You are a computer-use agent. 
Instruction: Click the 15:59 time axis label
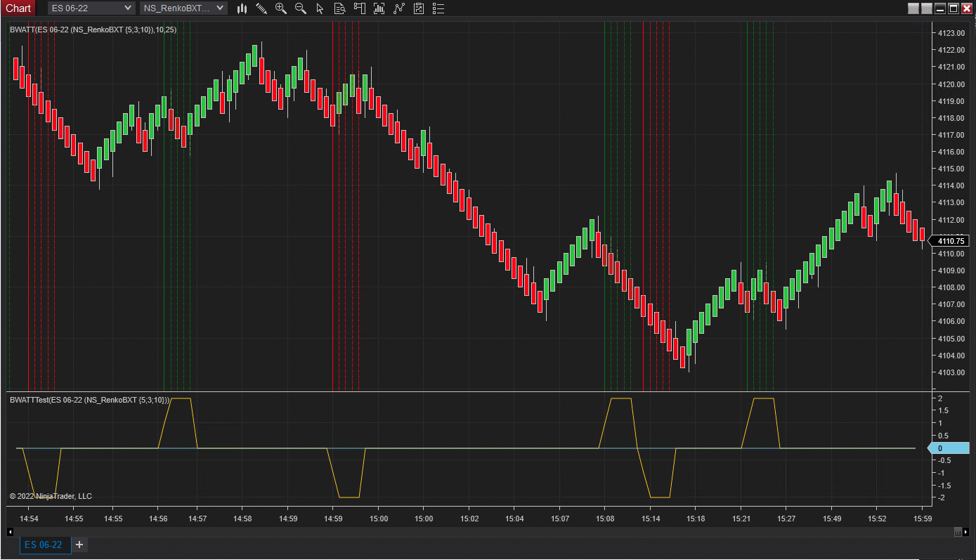(922, 519)
